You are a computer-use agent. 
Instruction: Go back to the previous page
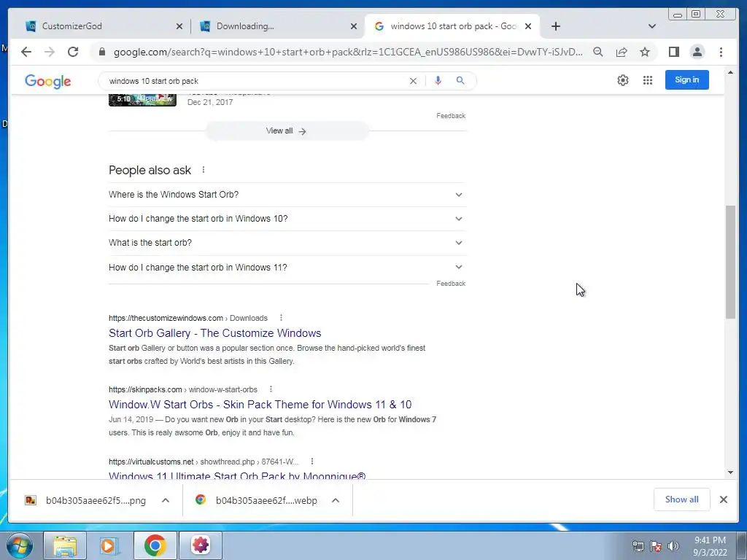[26, 52]
